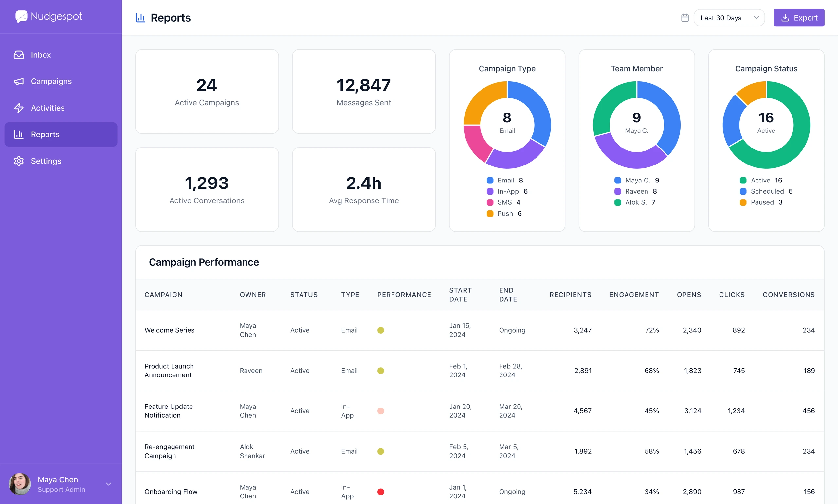Viewport: 838px width, 504px height.
Task: Toggle the Raveen legend entry in Team Member
Action: pyautogui.click(x=635, y=192)
